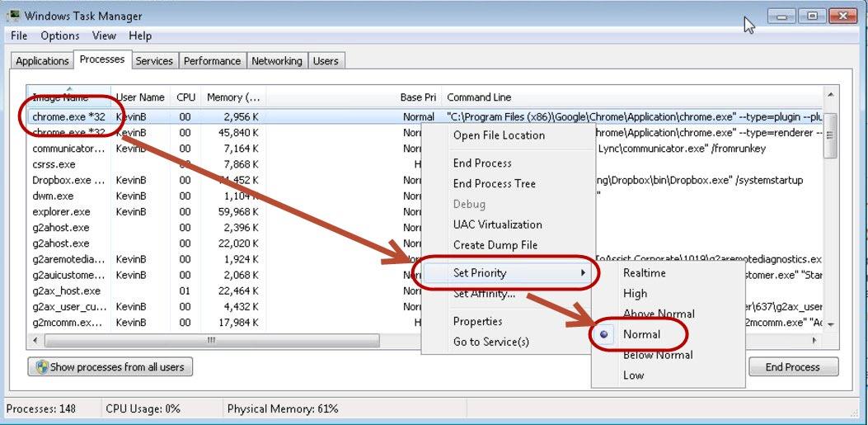Click the vertical scrollbar up arrow
The height and width of the screenshot is (425, 868).
click(830, 95)
